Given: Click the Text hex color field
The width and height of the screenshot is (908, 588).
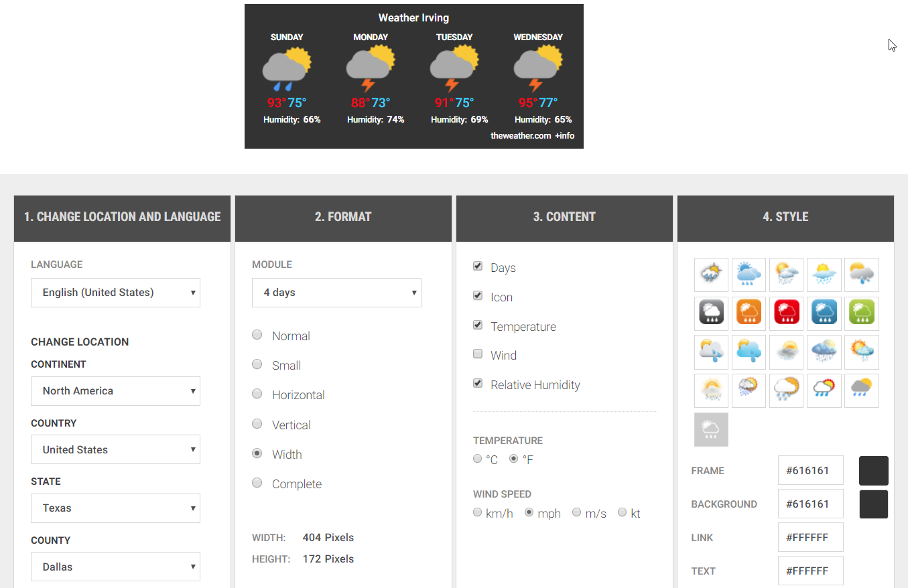Looking at the screenshot, I should (x=811, y=571).
